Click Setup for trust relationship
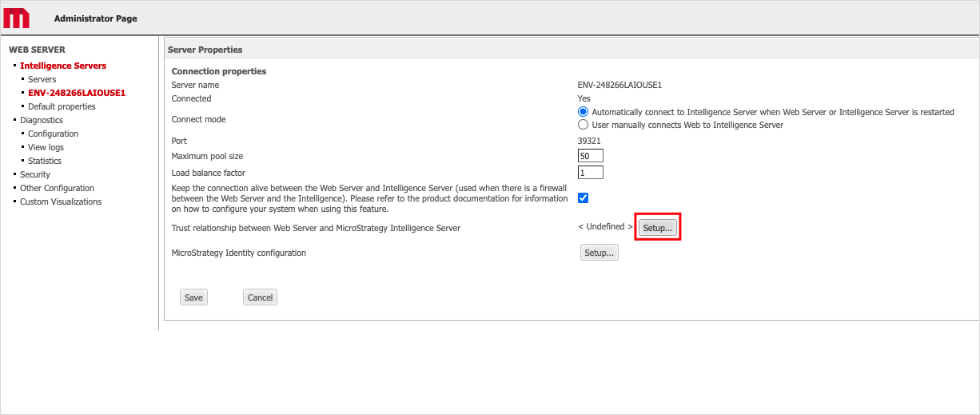 point(659,228)
